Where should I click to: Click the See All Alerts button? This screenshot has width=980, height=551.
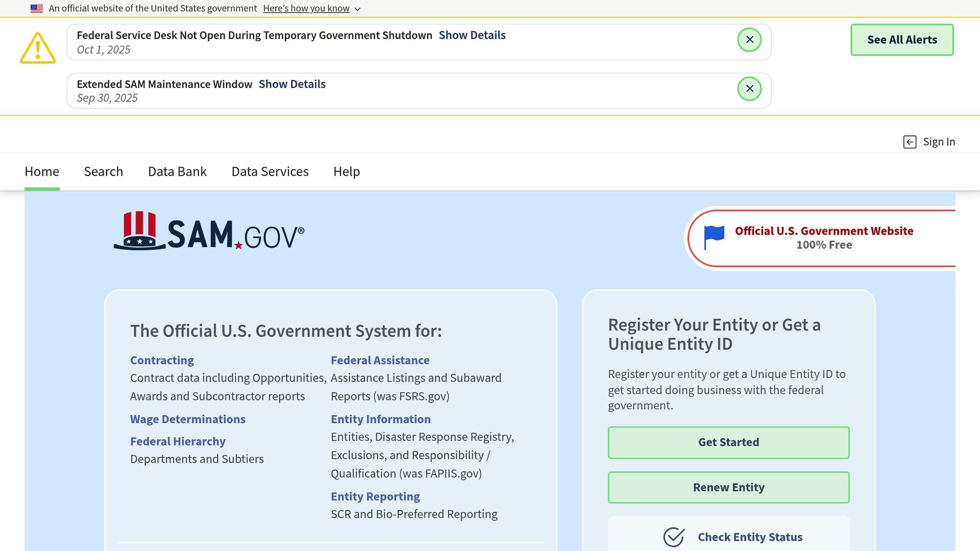[902, 40]
